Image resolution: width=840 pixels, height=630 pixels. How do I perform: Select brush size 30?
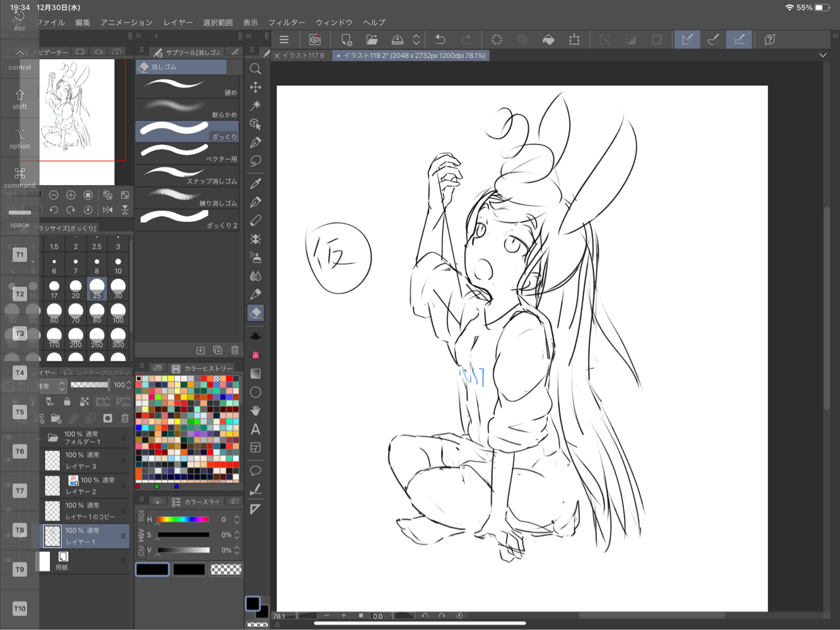(x=118, y=288)
